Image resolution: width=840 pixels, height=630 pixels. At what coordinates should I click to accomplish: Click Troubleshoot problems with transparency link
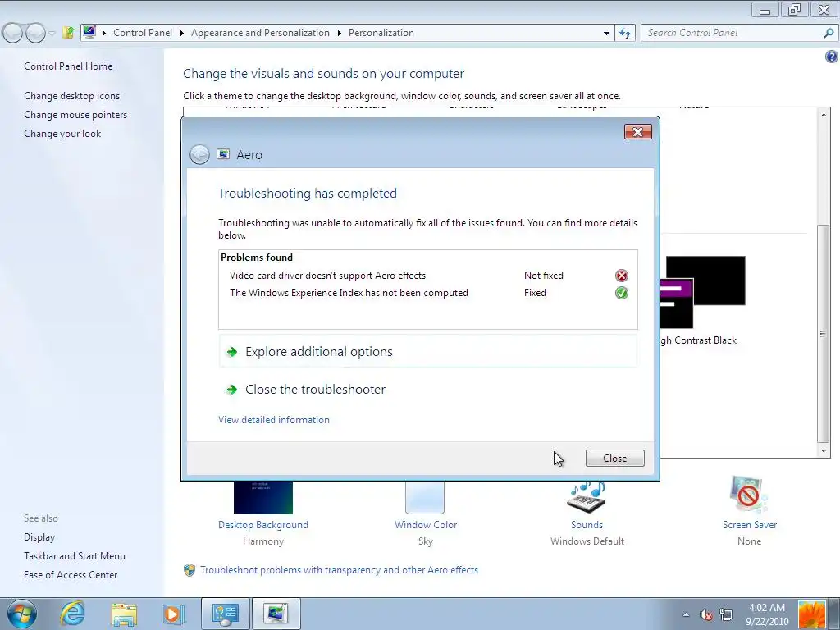(339, 570)
